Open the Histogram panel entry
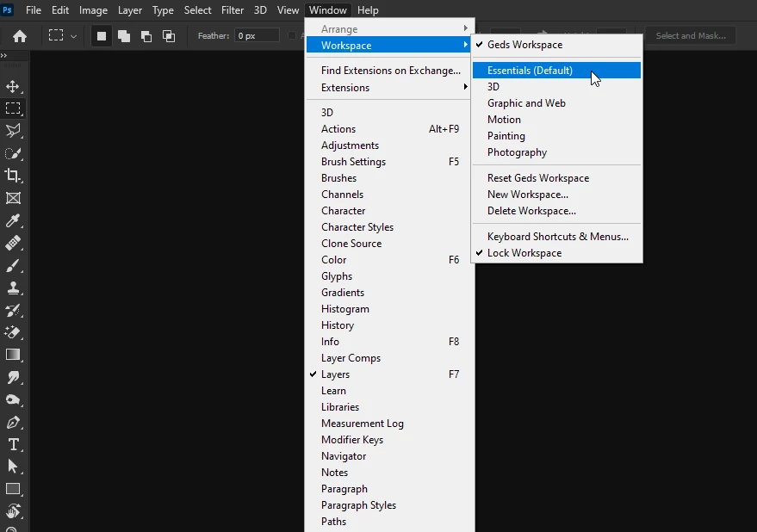The width and height of the screenshot is (757, 532). tap(389, 309)
